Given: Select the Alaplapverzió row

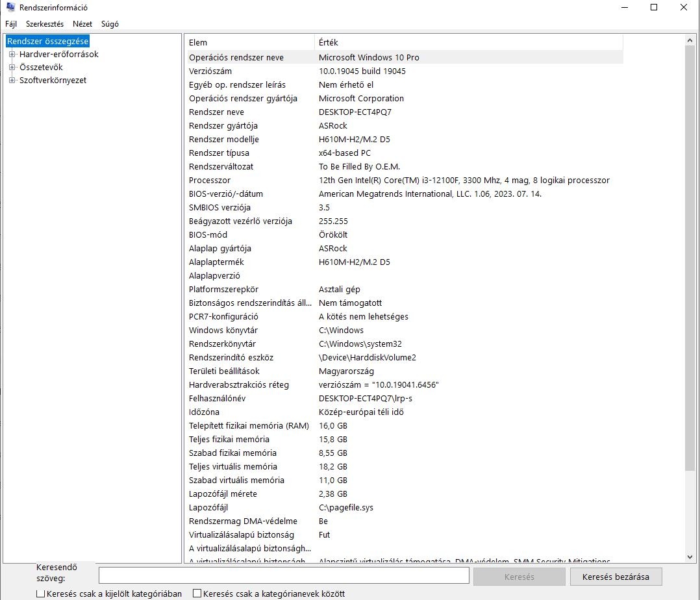Looking at the screenshot, I should tap(404, 276).
